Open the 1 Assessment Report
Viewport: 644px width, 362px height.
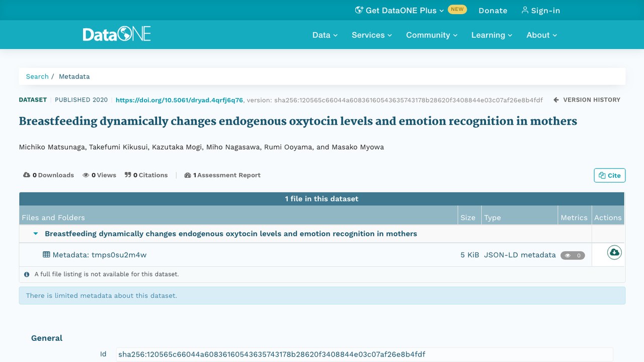pyautogui.click(x=222, y=175)
